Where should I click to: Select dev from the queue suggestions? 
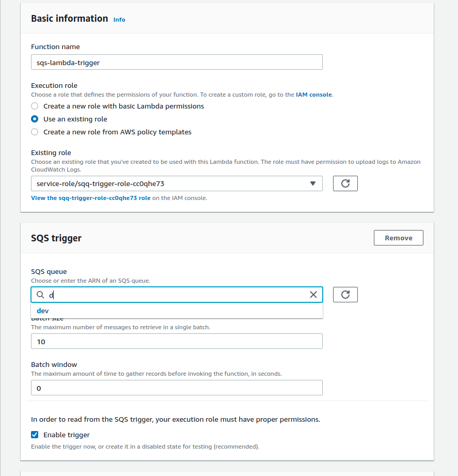[x=43, y=311]
